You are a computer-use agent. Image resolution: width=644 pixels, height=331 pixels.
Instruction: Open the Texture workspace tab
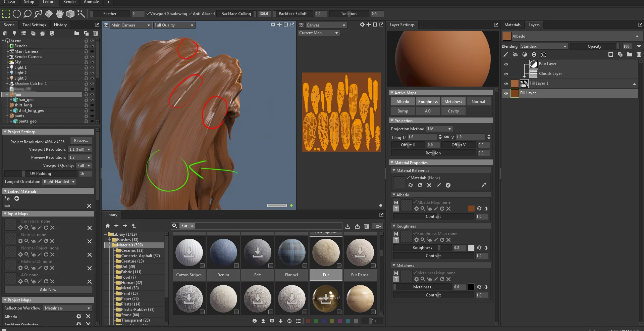pyautogui.click(x=49, y=2)
